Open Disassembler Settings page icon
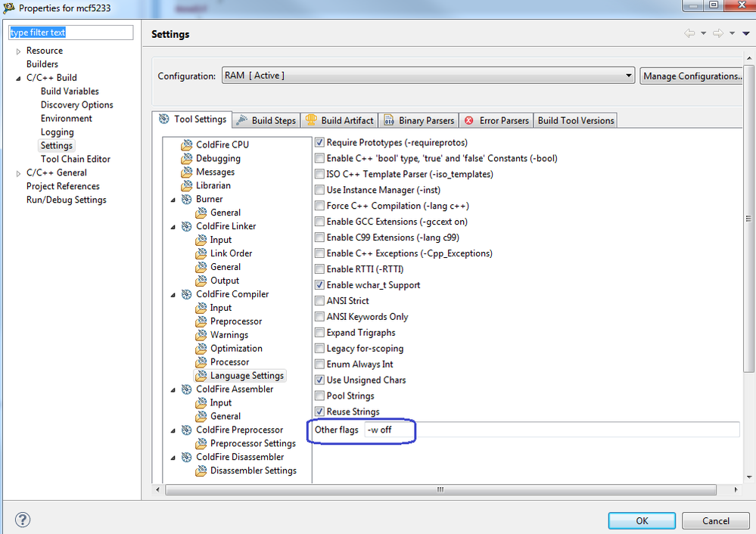The image size is (756, 534). (201, 470)
